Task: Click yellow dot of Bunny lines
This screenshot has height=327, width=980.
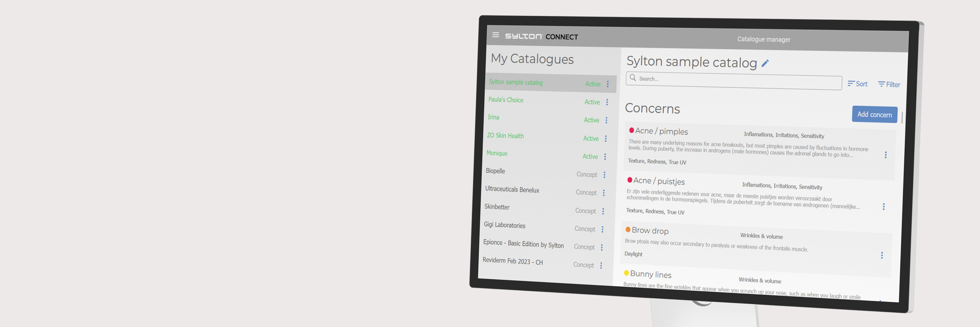Action: (626, 273)
